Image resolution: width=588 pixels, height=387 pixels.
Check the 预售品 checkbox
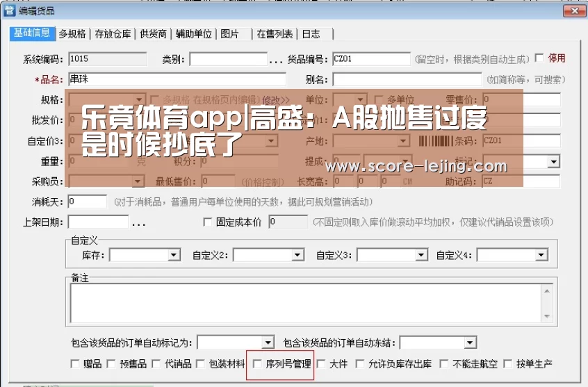(111, 364)
